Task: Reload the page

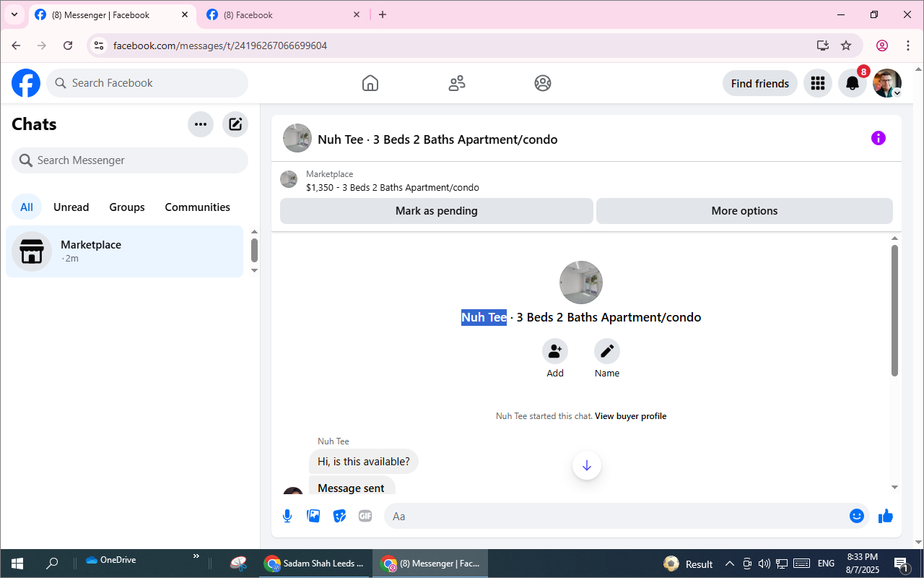Action: [68, 46]
